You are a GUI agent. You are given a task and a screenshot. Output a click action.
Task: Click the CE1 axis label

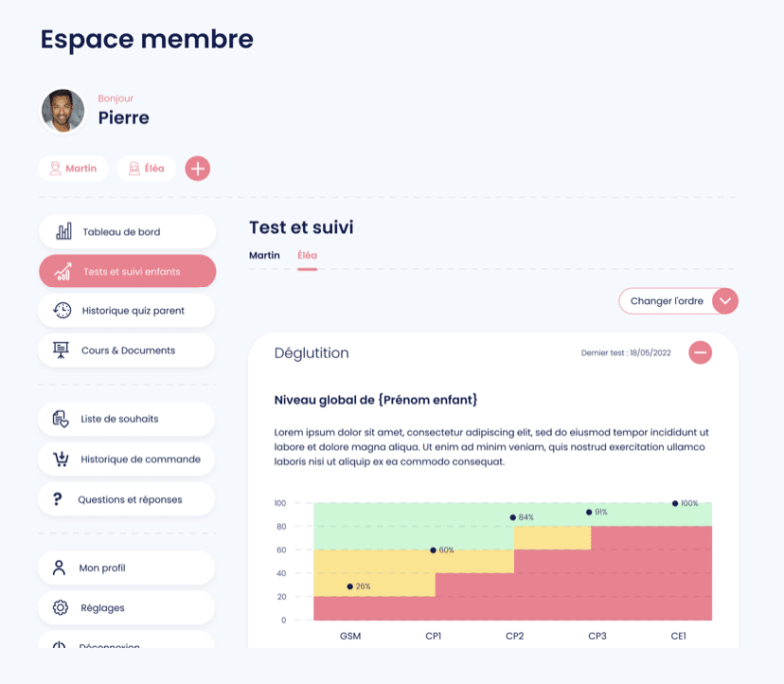pos(678,636)
